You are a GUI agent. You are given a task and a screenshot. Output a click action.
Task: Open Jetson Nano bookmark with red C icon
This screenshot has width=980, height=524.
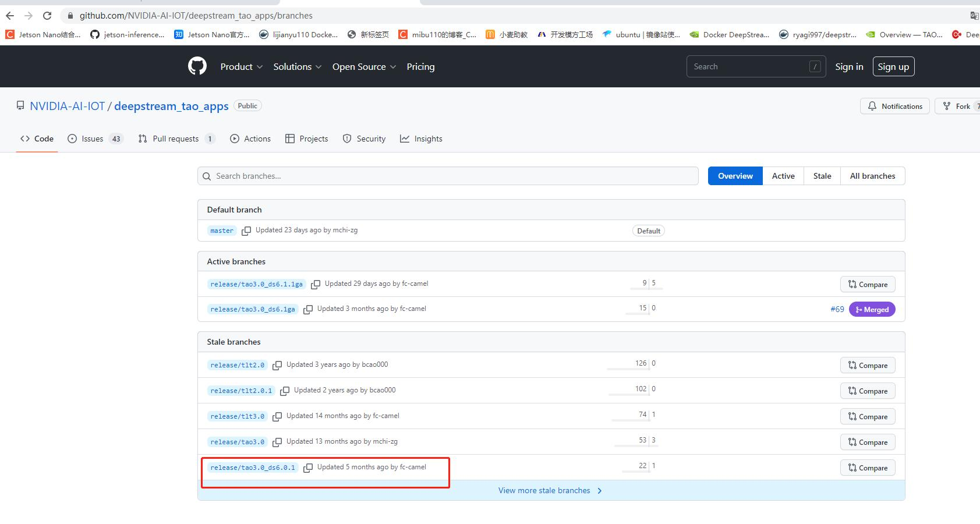(x=43, y=35)
